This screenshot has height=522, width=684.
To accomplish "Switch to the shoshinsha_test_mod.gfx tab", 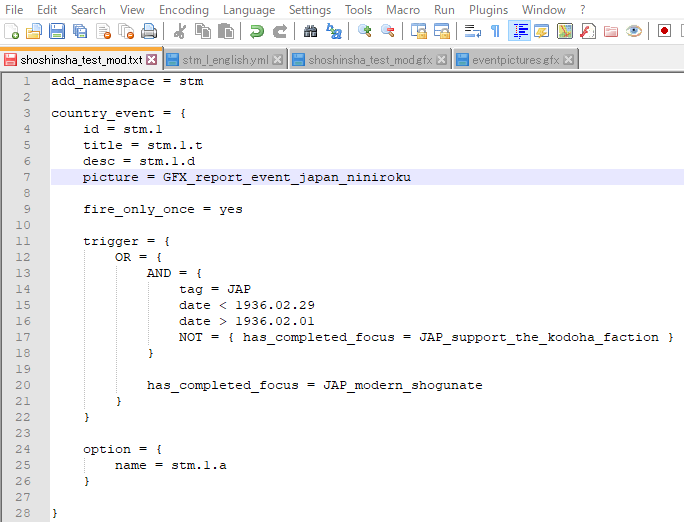I will click(x=370, y=60).
